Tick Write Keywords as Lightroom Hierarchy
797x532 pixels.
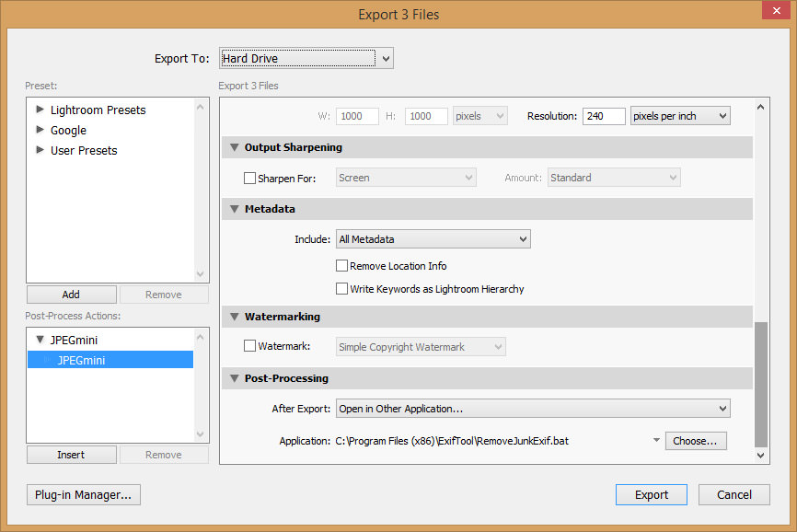click(x=342, y=289)
